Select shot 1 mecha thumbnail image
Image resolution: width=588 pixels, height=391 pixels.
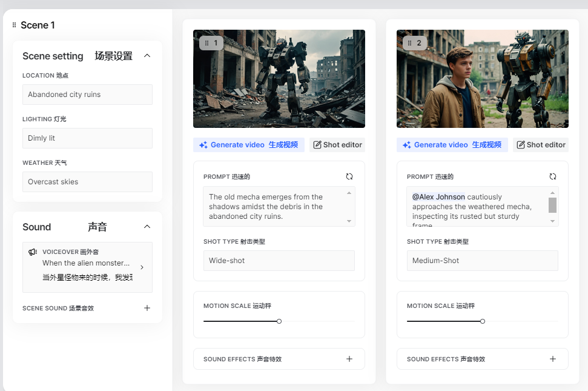[279, 79]
